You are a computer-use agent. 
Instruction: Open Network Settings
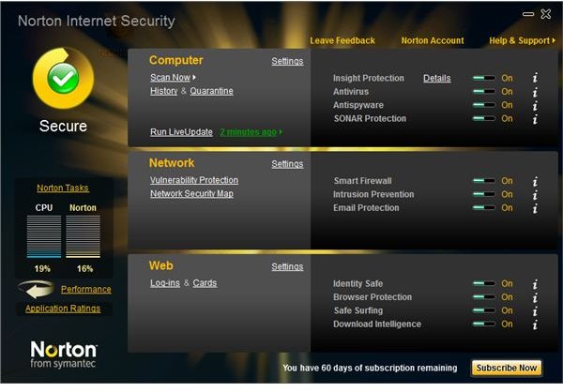287,164
